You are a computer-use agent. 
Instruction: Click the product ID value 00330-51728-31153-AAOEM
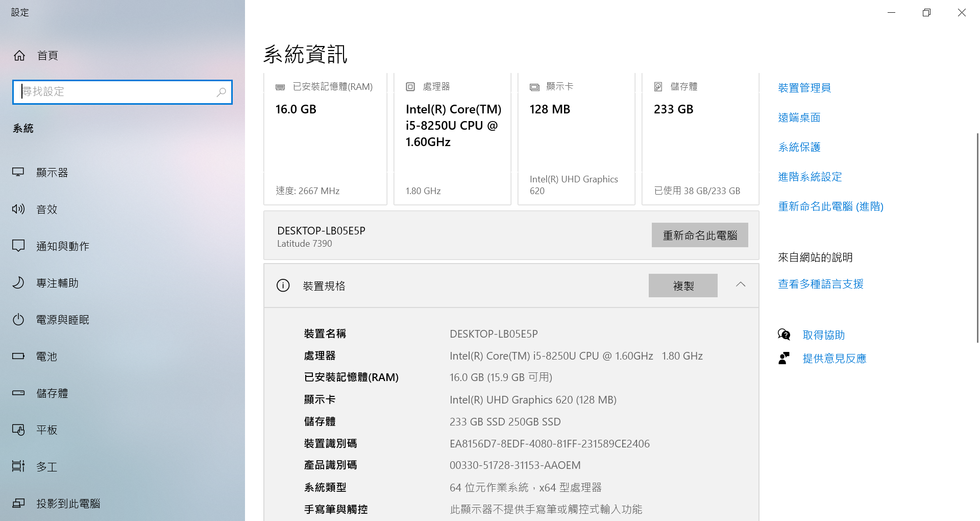515,465
